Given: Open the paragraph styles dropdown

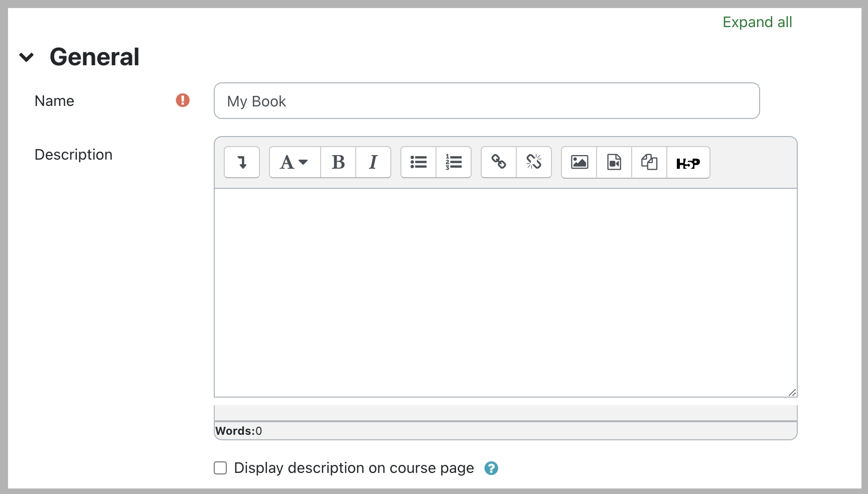Looking at the screenshot, I should pyautogui.click(x=295, y=162).
